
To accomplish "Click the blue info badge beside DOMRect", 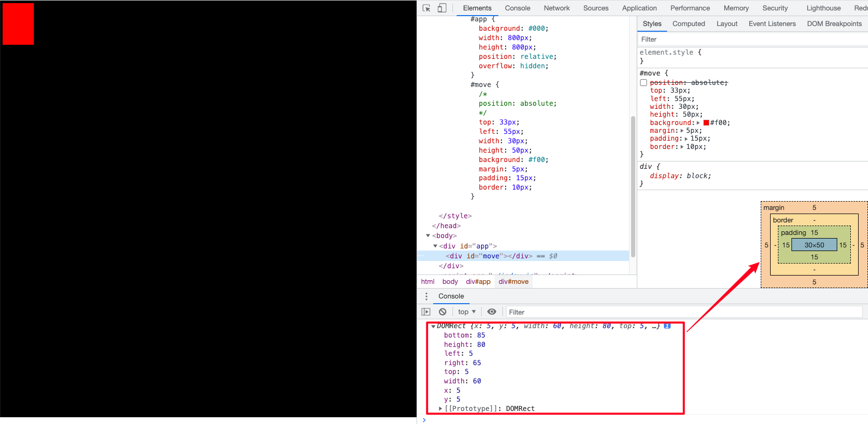I will [667, 326].
